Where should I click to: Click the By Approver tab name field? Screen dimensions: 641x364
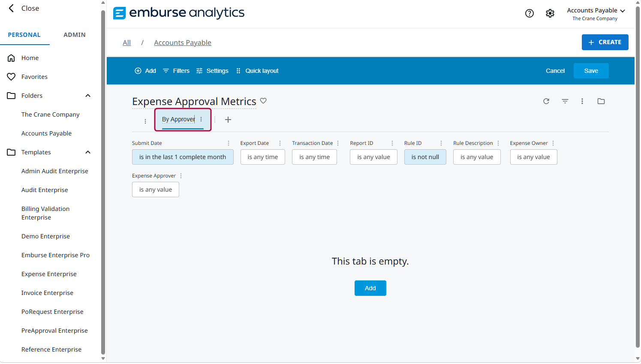[178, 119]
